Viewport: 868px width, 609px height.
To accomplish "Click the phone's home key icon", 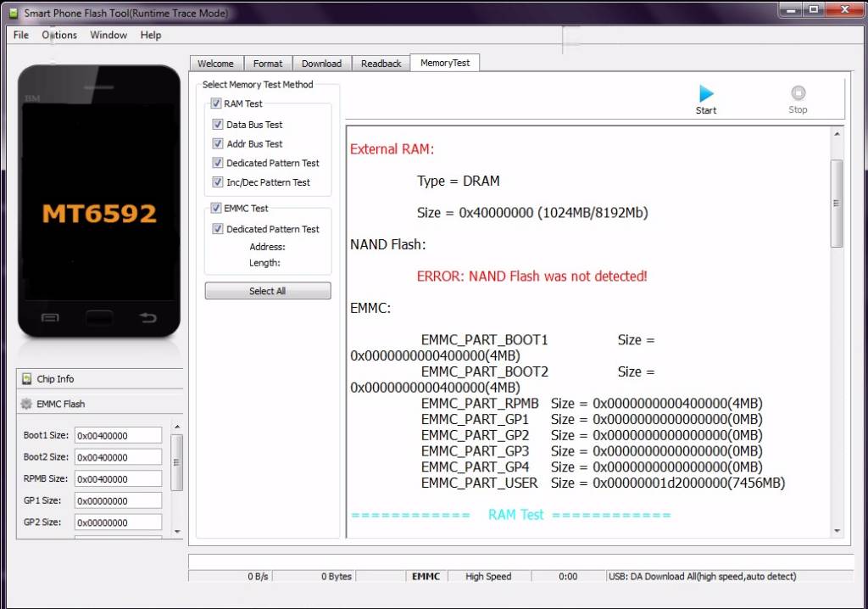I will tap(99, 318).
